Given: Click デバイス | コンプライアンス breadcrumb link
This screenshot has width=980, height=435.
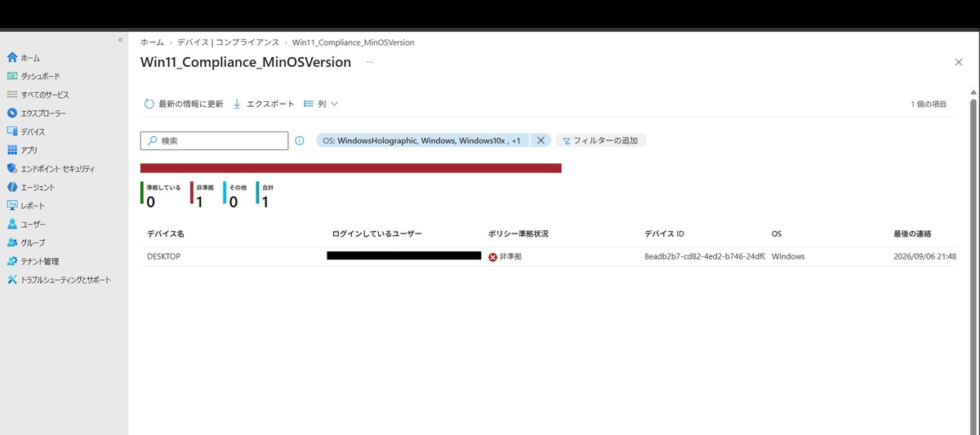Looking at the screenshot, I should click(228, 42).
